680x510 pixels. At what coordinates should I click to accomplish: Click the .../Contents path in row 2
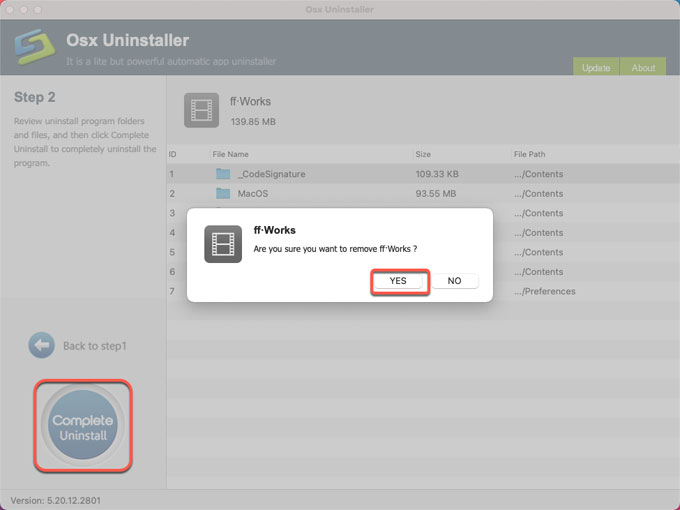(x=539, y=193)
